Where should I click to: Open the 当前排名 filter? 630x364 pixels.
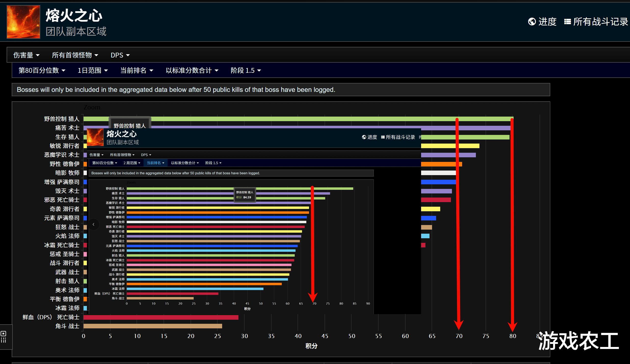click(137, 70)
